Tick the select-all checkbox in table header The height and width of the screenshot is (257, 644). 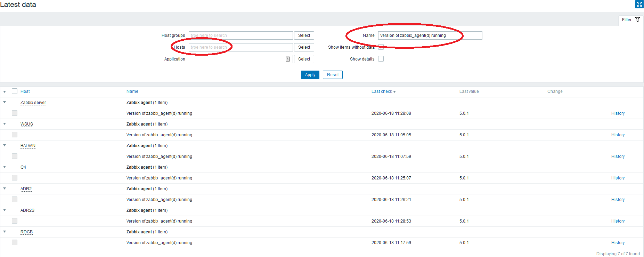click(15, 91)
